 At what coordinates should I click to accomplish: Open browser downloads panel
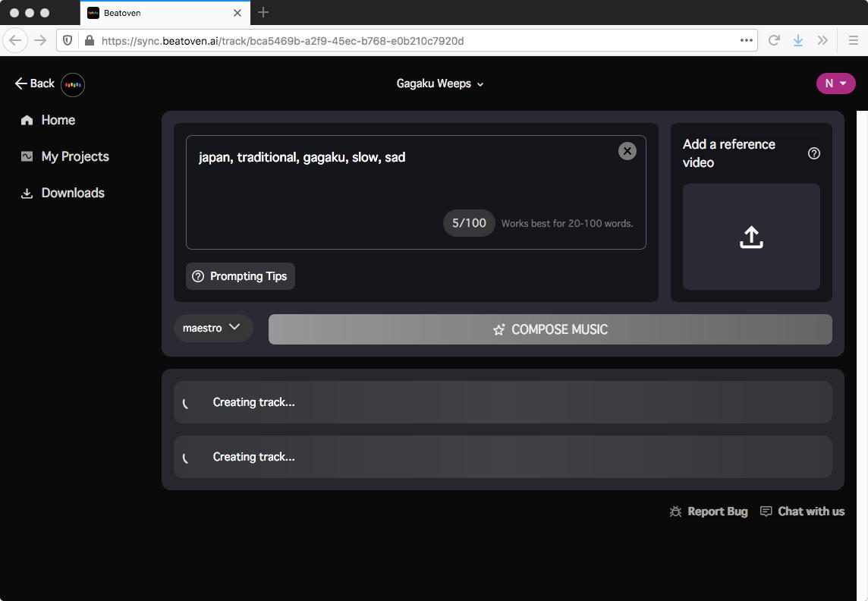click(x=797, y=40)
